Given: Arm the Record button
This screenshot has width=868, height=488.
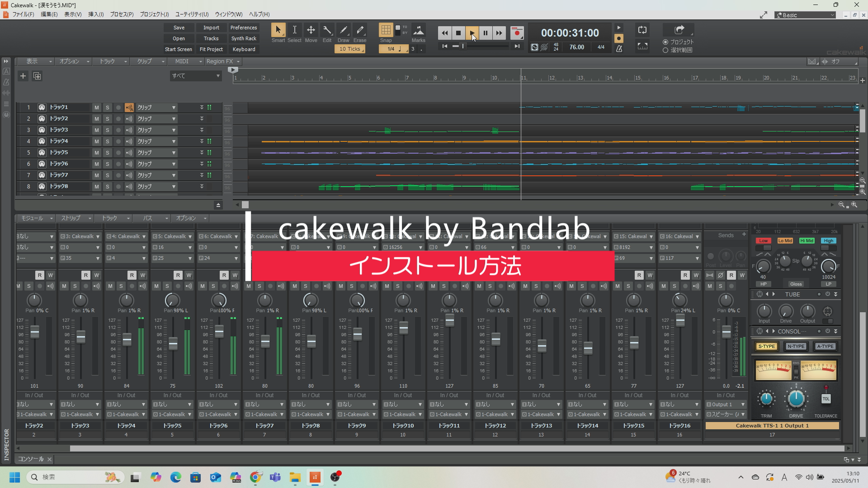Looking at the screenshot, I should (x=517, y=33).
